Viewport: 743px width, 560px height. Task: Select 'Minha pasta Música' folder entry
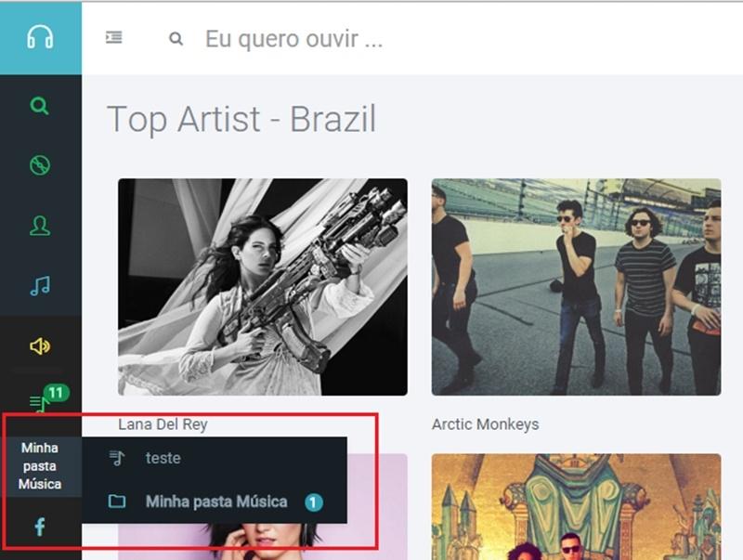click(x=215, y=501)
